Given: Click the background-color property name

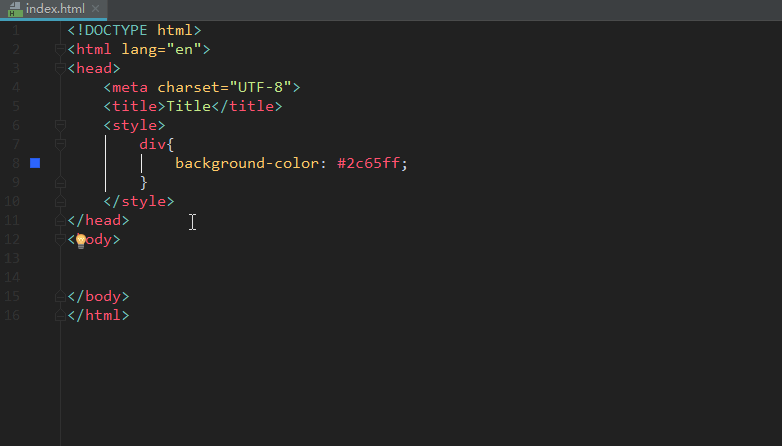Looking at the screenshot, I should tap(246, 164).
